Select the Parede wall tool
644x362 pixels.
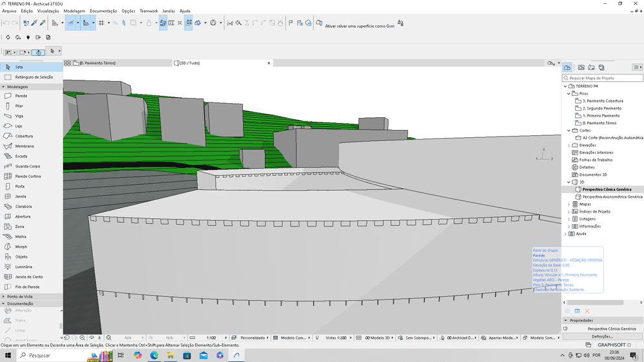tap(21, 96)
